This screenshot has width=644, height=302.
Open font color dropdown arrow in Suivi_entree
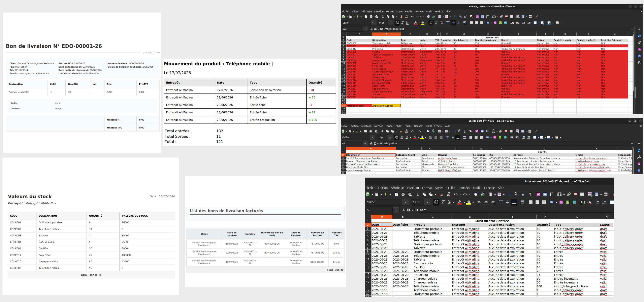(464, 203)
